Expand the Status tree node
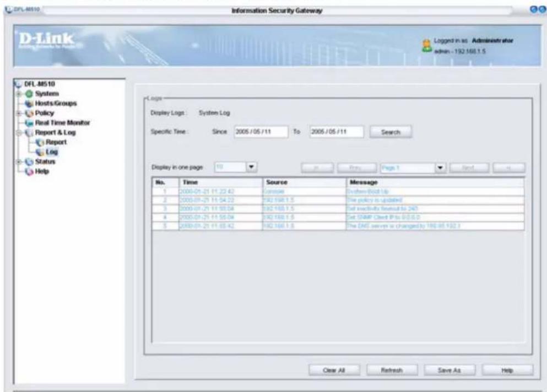 click(19, 162)
